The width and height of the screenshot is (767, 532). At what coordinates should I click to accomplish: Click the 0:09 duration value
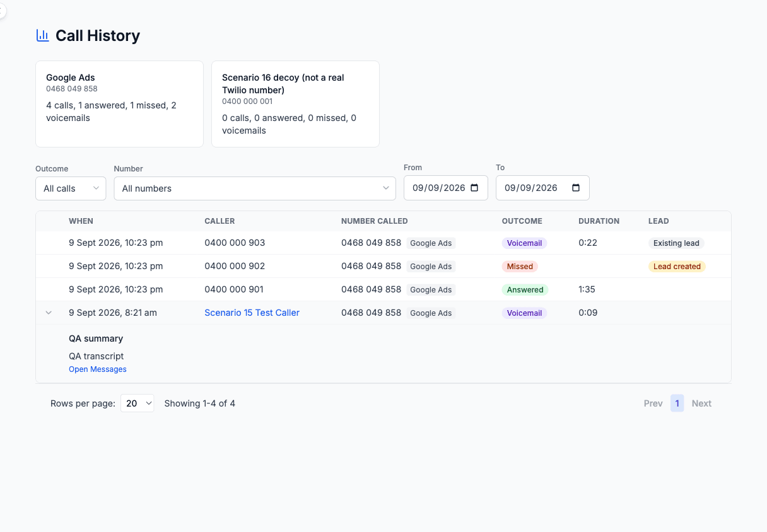pos(588,313)
